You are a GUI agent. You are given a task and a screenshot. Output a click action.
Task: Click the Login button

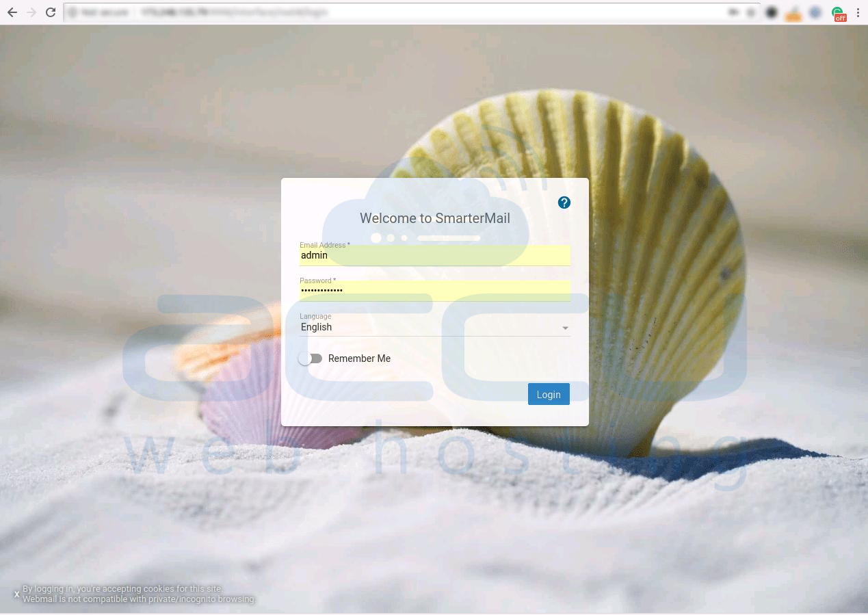(x=549, y=394)
